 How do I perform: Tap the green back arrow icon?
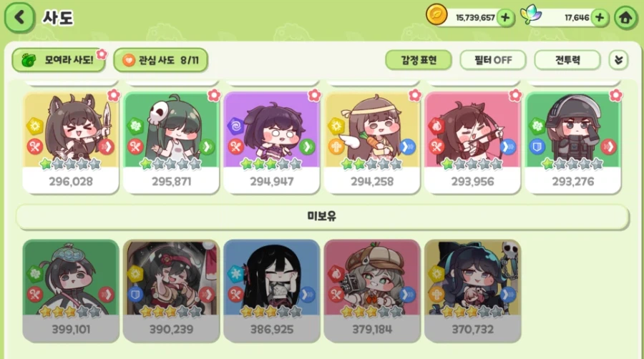[19, 17]
